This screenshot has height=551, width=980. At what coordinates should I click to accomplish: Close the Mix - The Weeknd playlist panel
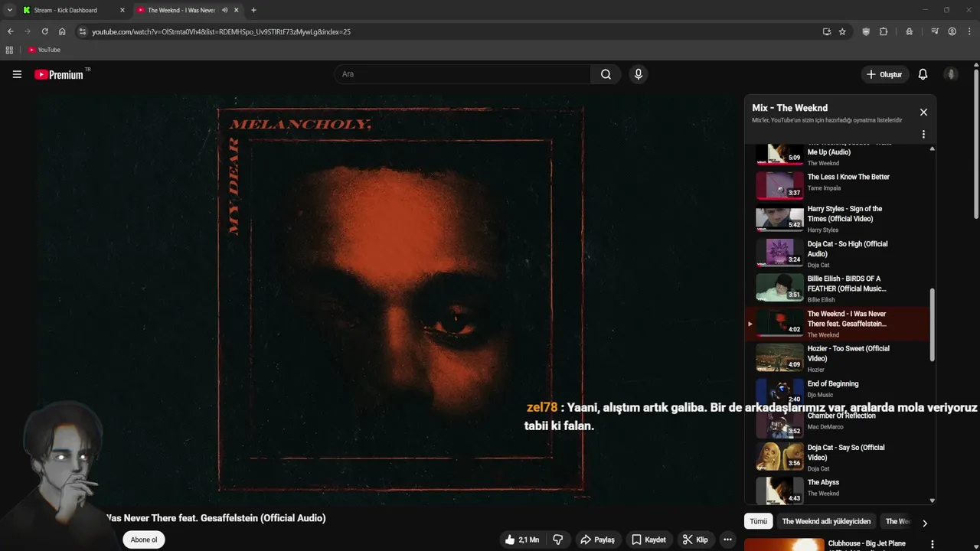[923, 112]
